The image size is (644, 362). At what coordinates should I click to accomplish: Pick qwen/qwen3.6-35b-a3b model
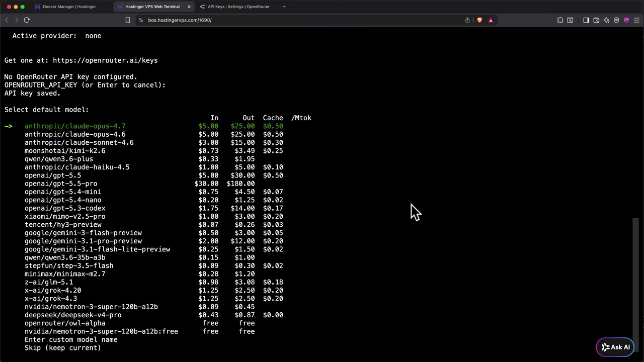point(65,257)
